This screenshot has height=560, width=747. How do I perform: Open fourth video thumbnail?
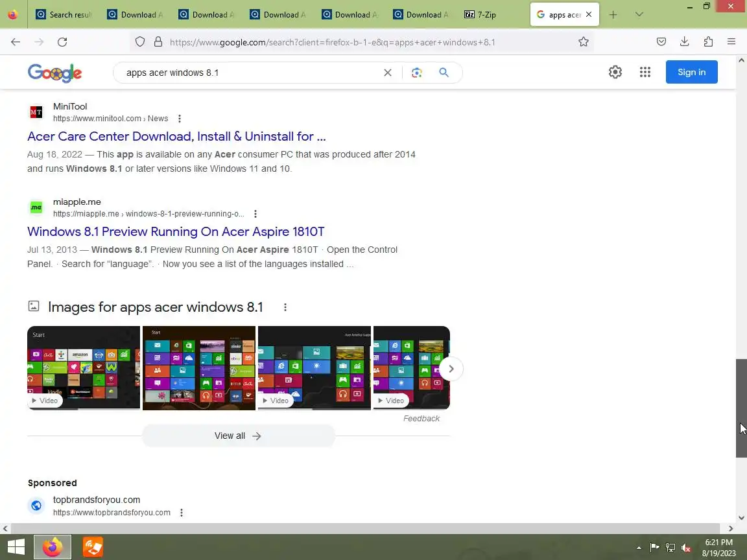click(x=412, y=367)
